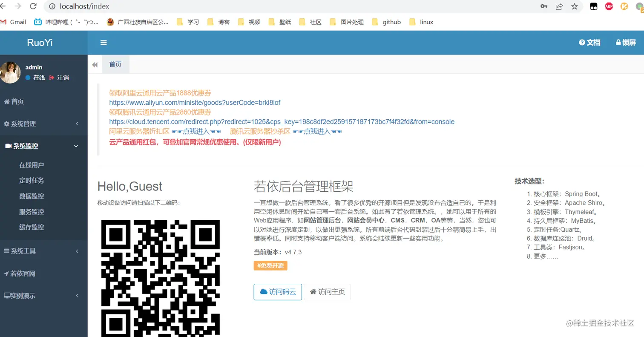Open the 社区 bookmark folder
The height and width of the screenshot is (337, 644).
point(310,22)
